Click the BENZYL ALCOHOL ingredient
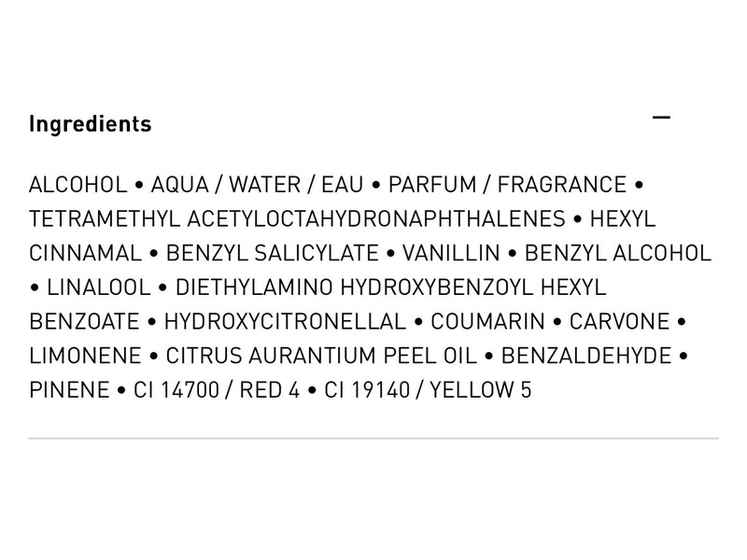747x560 pixels. pos(618,253)
